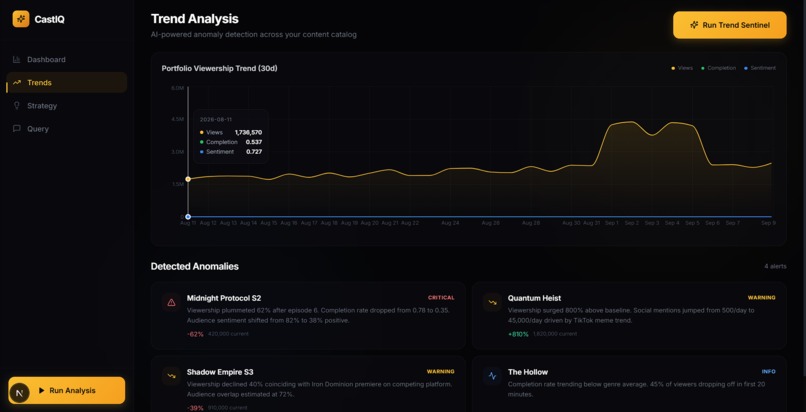This screenshot has width=806, height=412.
Task: Click the yellow Views data point at Aug 11
Action: (188, 179)
